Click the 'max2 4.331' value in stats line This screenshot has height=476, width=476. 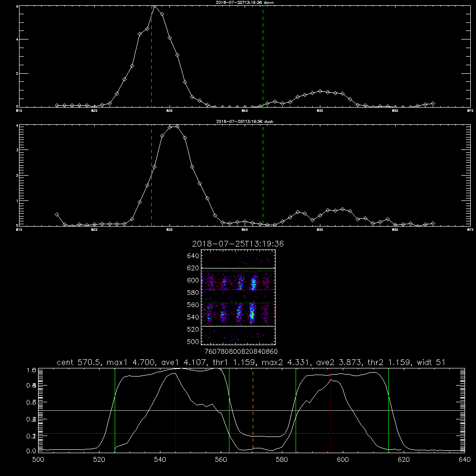point(285,362)
